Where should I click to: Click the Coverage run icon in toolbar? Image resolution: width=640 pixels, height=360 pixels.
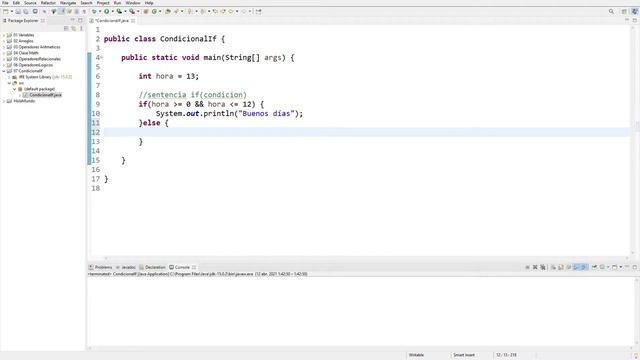click(119, 11)
